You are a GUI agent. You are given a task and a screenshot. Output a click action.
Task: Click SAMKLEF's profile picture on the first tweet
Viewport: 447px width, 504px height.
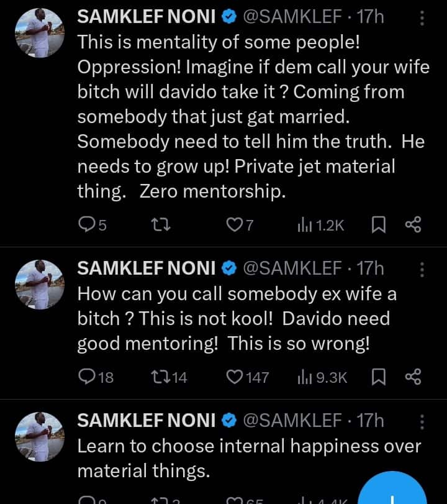pyautogui.click(x=39, y=32)
